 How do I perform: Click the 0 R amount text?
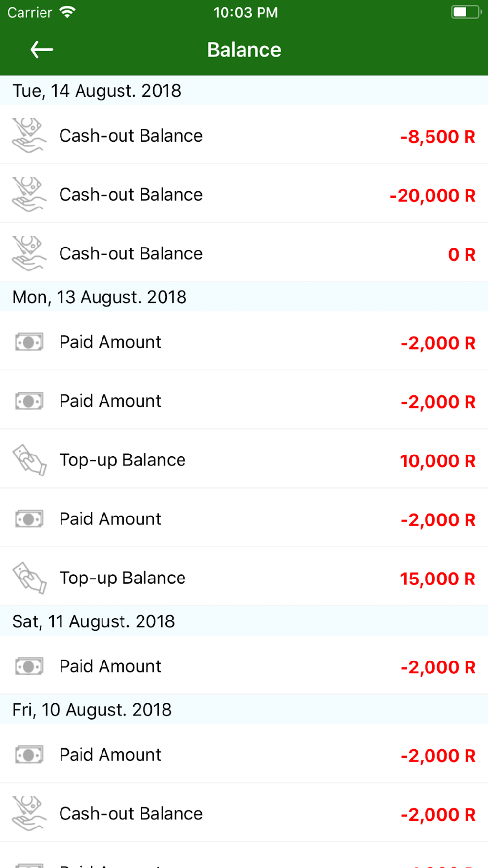pos(462,254)
